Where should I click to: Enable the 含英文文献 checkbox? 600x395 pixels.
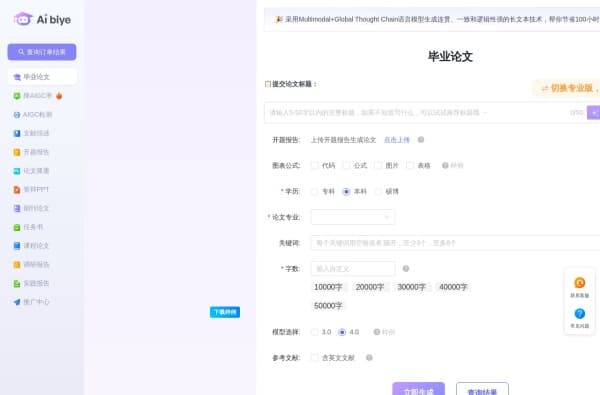tap(315, 357)
